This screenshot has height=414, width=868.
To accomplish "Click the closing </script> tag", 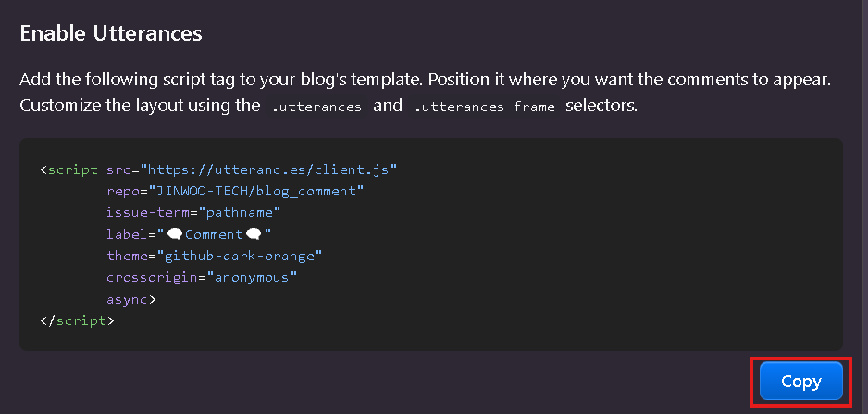I will coord(77,320).
